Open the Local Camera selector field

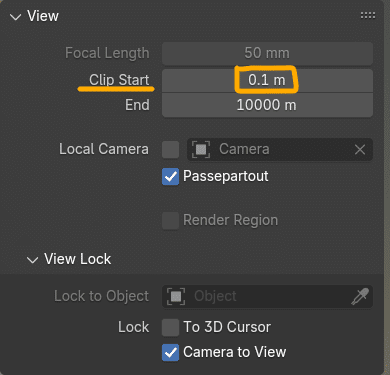[280, 149]
